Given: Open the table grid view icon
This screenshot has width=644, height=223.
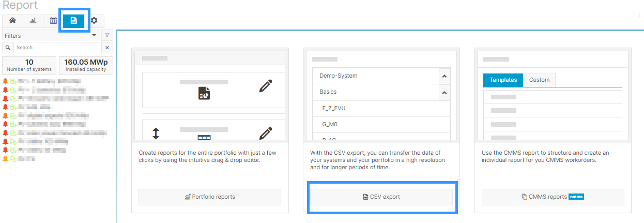Looking at the screenshot, I should (53, 21).
